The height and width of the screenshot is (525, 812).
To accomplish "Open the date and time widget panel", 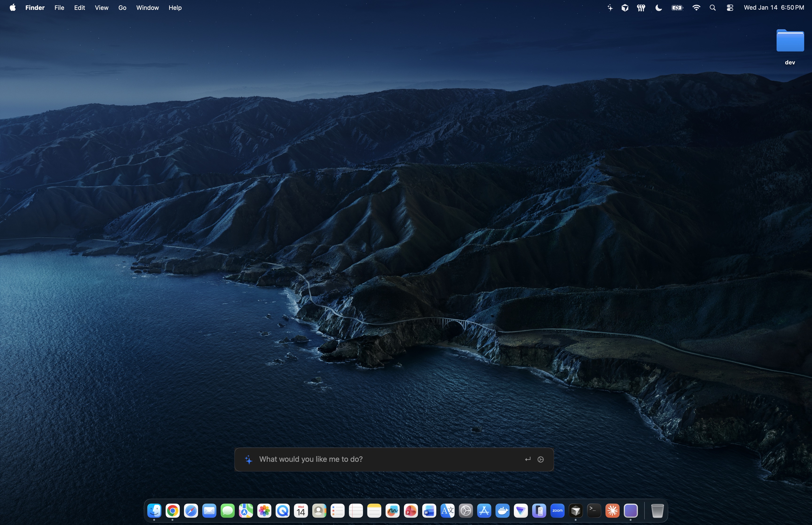I will [x=773, y=8].
